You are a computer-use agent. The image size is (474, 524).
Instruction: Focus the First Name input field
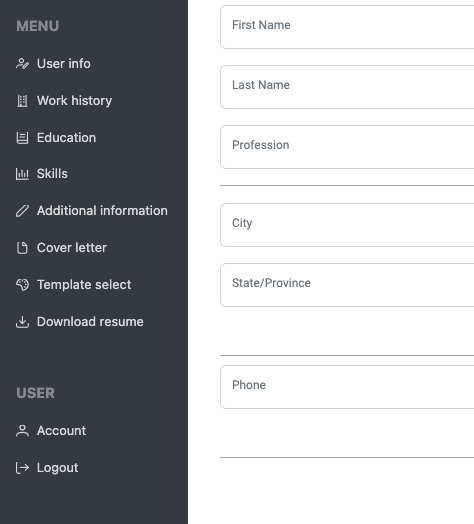(x=347, y=27)
